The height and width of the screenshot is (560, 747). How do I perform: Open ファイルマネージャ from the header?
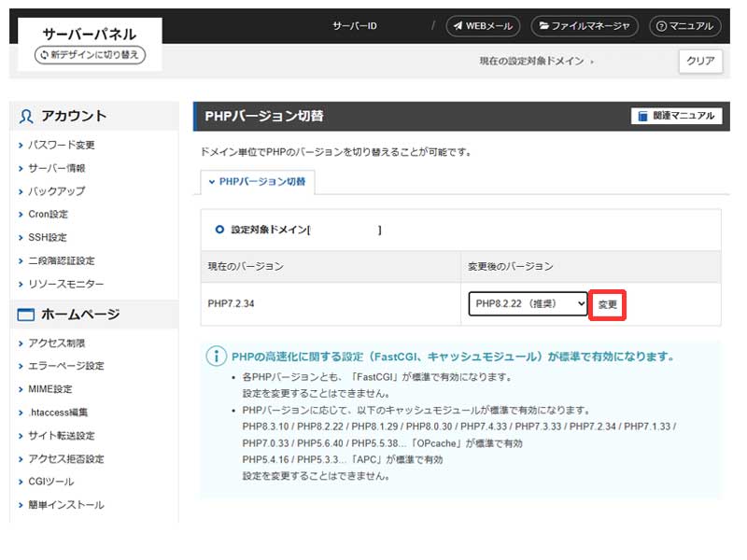(x=585, y=26)
